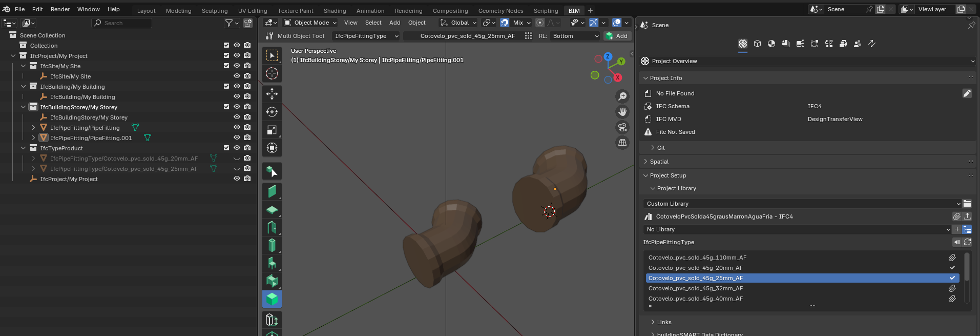The height and width of the screenshot is (336, 980).
Task: Click the plus icon next to No Library
Action: pos(957,229)
